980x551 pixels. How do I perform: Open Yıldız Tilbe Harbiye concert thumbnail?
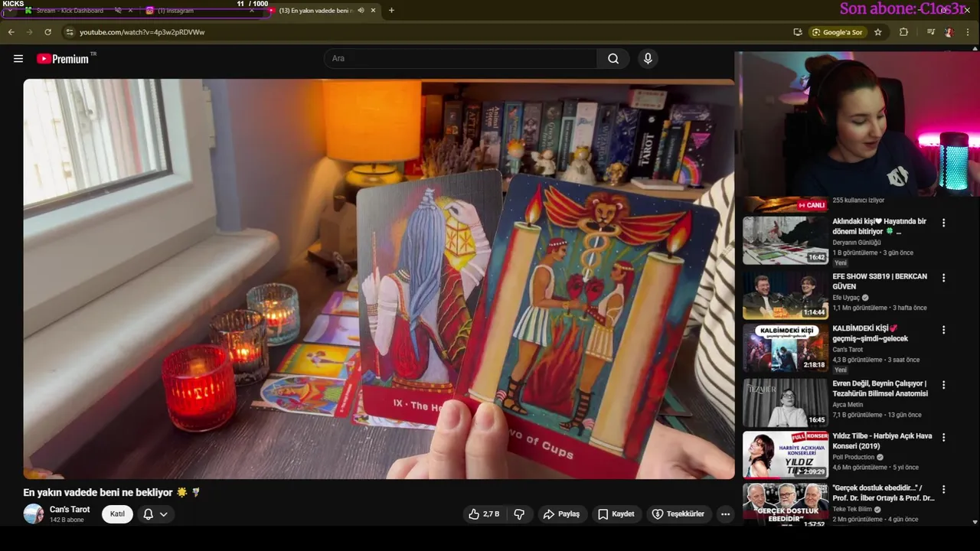[786, 455]
